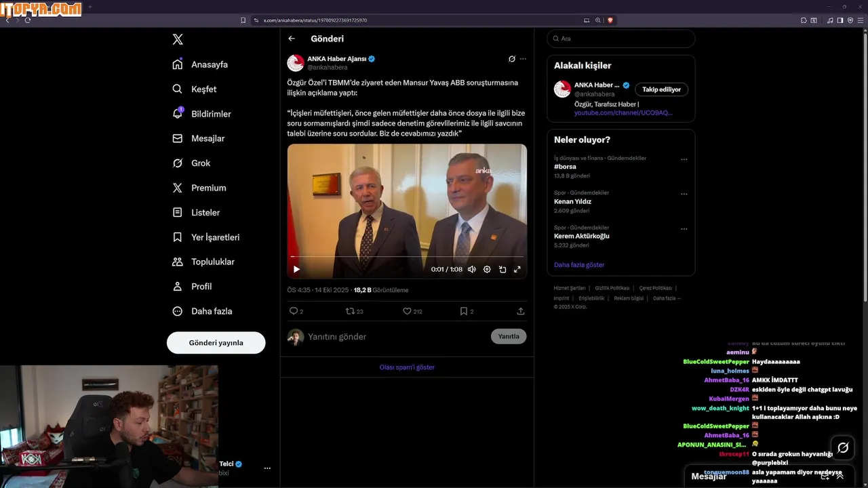Image resolution: width=868 pixels, height=488 pixels.
Task: Open browser hamburger menu
Action: click(x=860, y=20)
